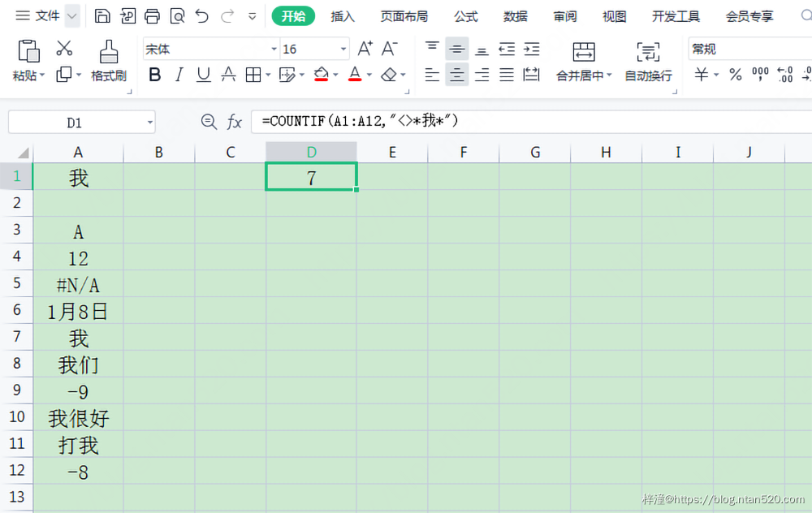
Task: Click the Select All corner triangle
Action: 24,153
